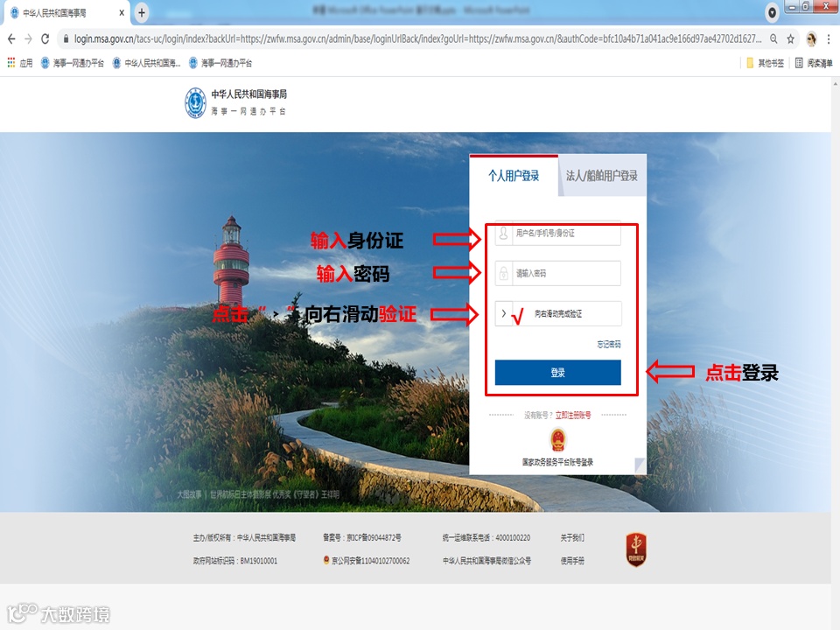
Task: Open the first 海事一网通办平台 bookmark
Action: point(73,63)
